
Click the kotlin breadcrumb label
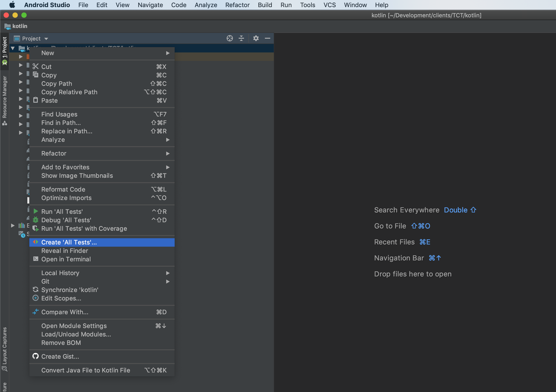(20, 26)
